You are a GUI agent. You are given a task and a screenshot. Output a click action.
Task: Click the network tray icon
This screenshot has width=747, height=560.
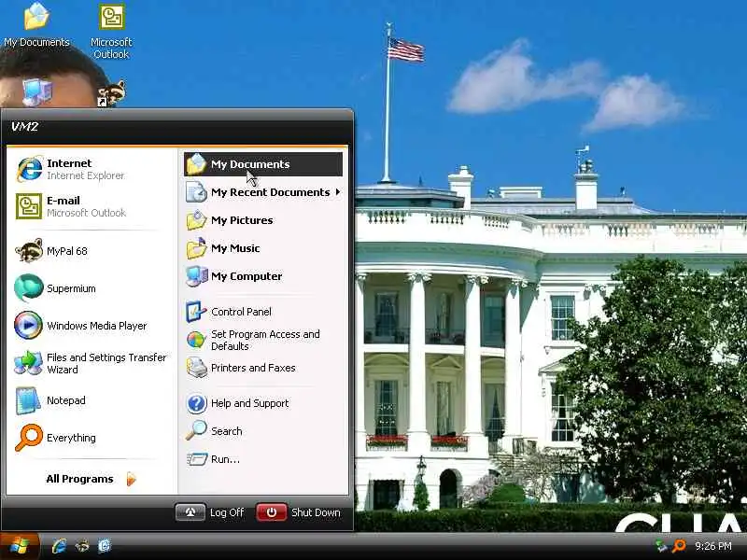661,546
